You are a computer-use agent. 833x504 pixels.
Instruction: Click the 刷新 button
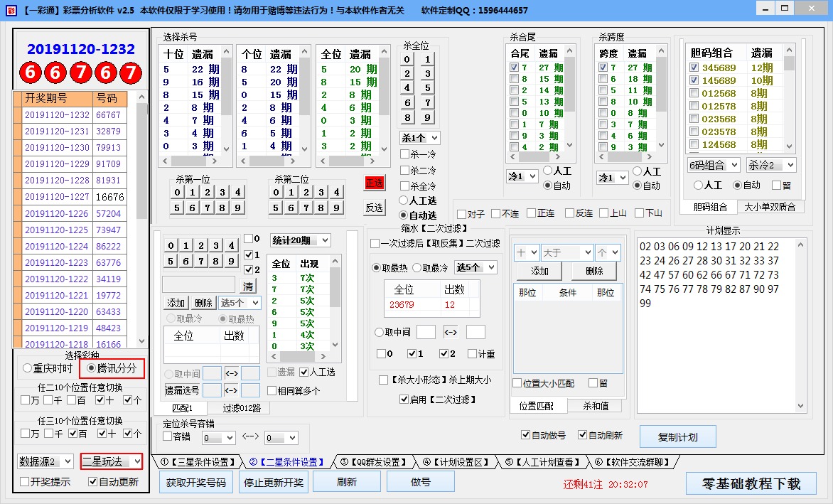tap(346, 481)
